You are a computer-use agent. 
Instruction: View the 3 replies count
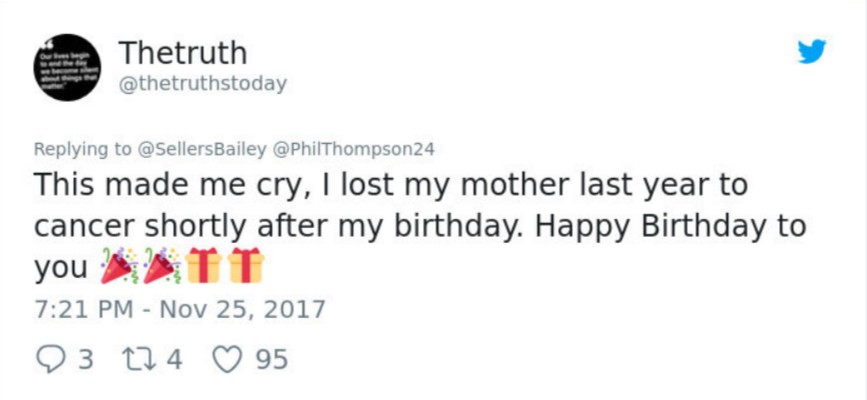[x=86, y=358]
